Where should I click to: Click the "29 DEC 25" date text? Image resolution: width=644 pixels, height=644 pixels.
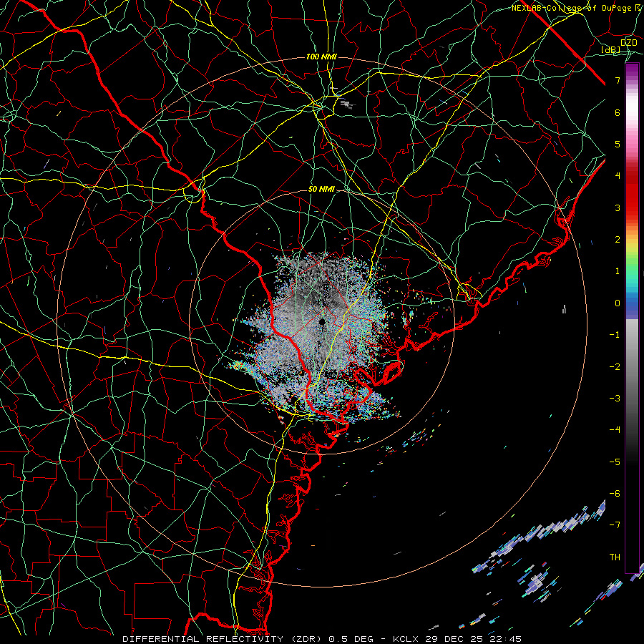pos(454,639)
